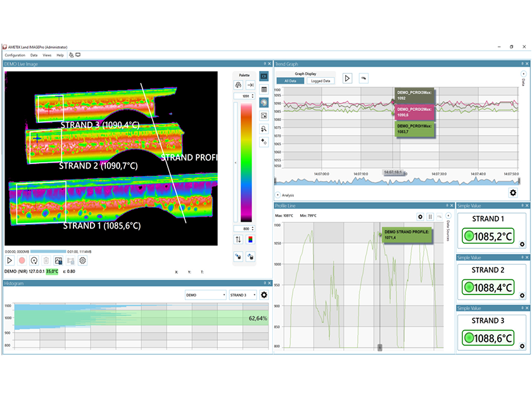
Task: Click the green 35,0°C temperature readout
Action: tap(52, 272)
